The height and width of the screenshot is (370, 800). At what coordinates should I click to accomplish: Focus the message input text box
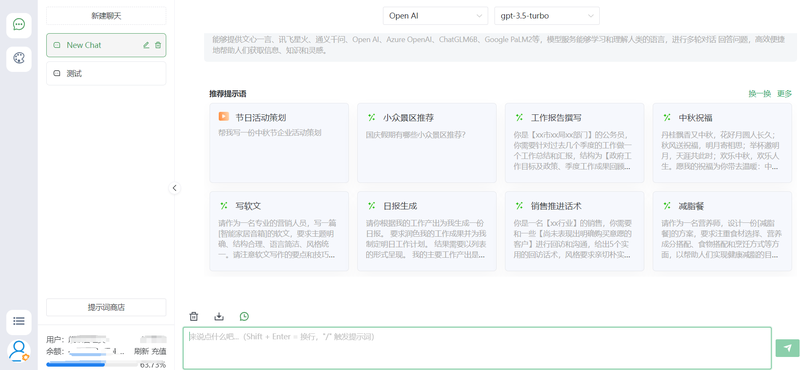coord(477,348)
